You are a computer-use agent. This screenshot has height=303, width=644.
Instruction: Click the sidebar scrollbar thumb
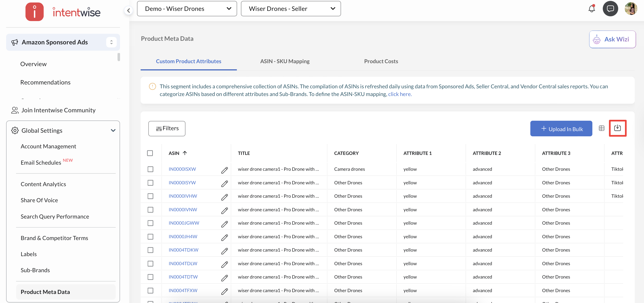pos(119,57)
